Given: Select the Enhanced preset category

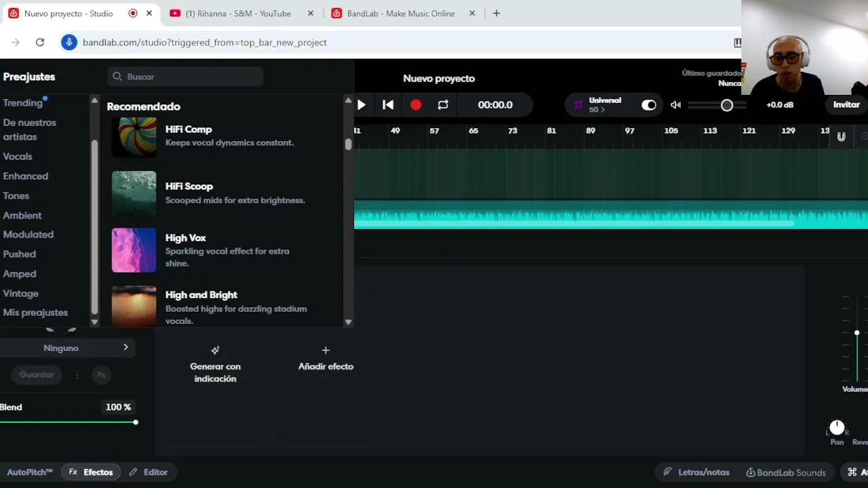Looking at the screenshot, I should click(x=26, y=176).
